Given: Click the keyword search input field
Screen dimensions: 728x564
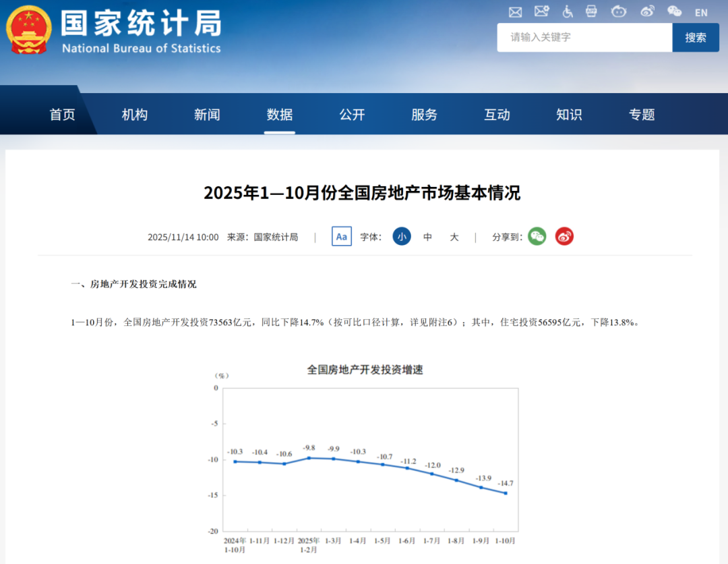Looking at the screenshot, I should tap(584, 38).
